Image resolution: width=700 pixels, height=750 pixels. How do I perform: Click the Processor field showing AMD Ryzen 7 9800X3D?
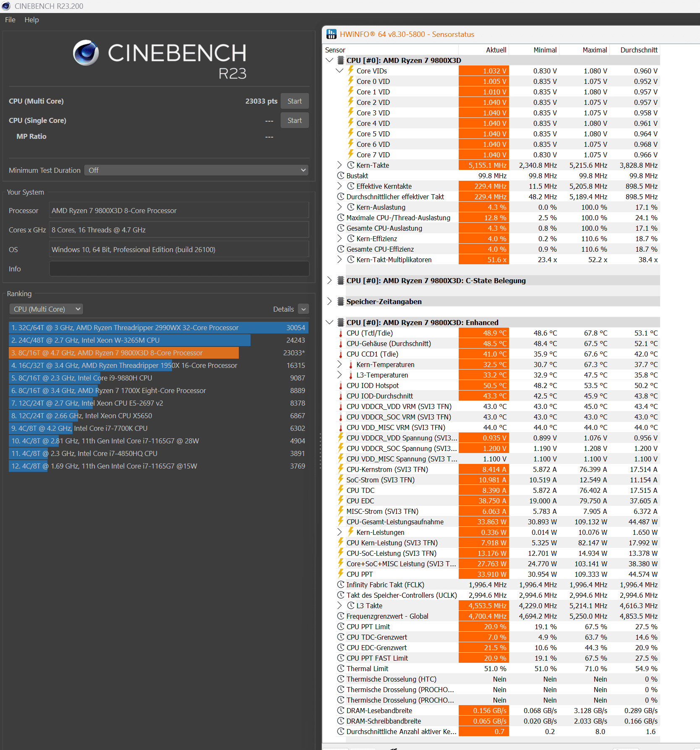click(179, 211)
